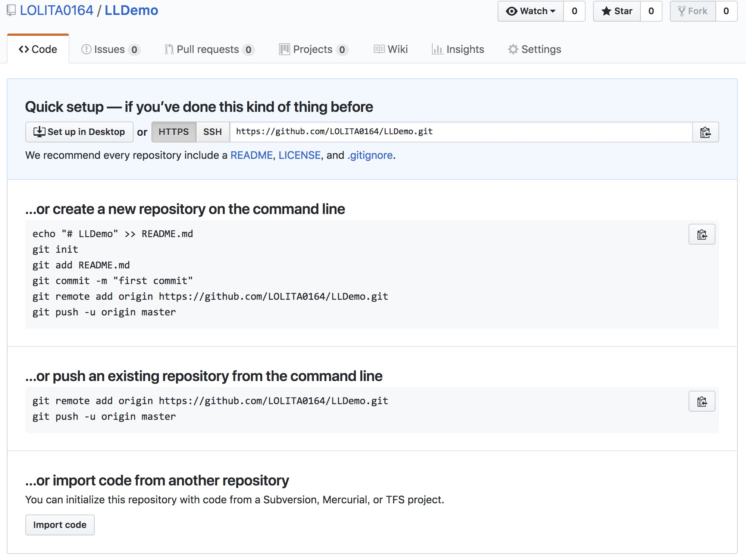Focus the clone URL input field

click(x=461, y=132)
